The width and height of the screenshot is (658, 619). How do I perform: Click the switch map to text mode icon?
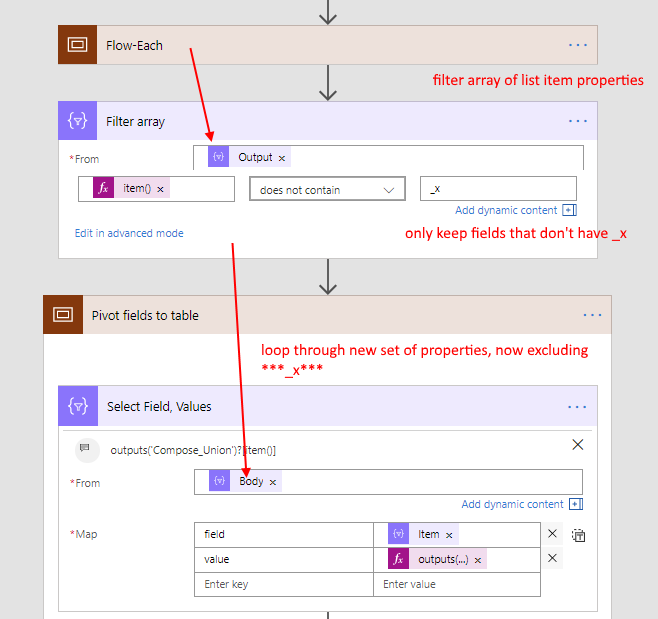point(579,535)
